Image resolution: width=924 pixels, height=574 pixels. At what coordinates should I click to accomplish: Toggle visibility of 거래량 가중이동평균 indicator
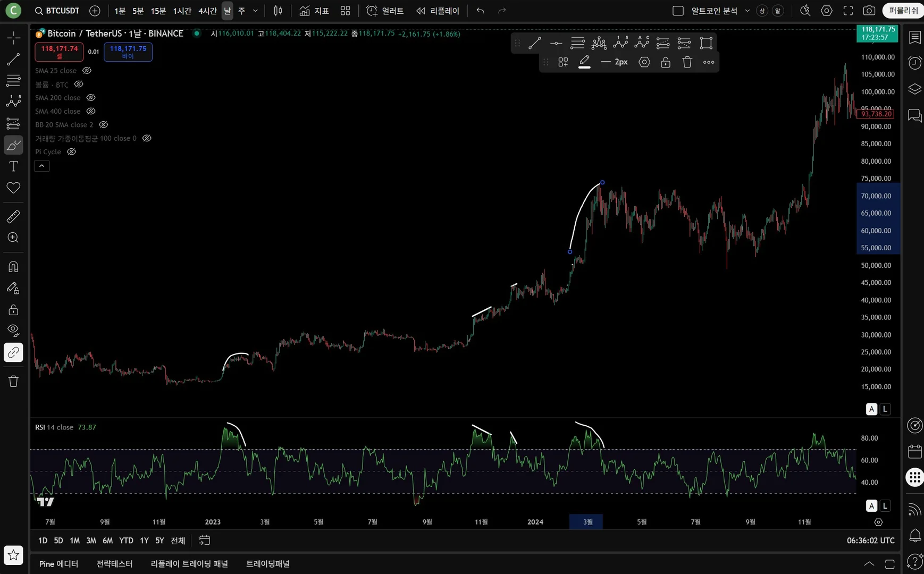147,138
